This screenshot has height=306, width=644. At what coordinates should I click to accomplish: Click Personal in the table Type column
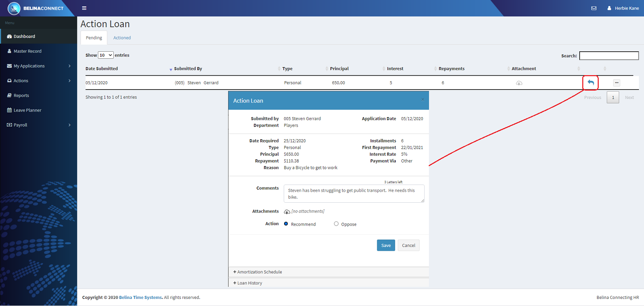pyautogui.click(x=293, y=83)
